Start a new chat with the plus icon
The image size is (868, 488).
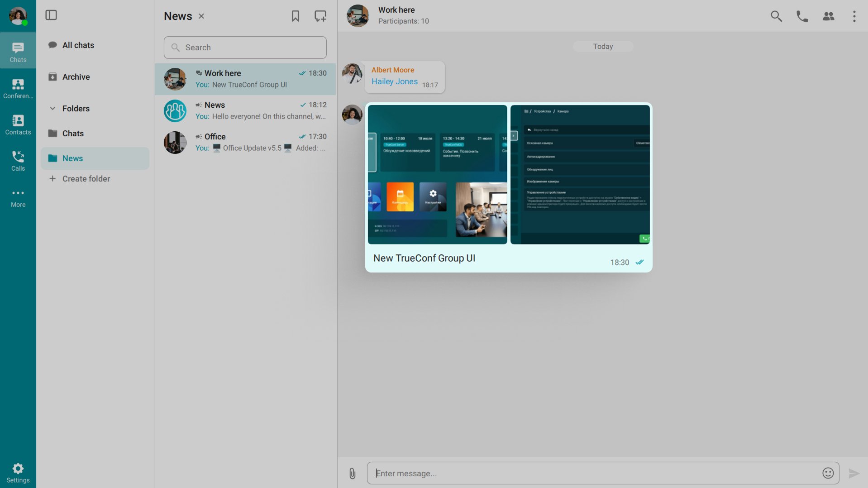point(320,16)
